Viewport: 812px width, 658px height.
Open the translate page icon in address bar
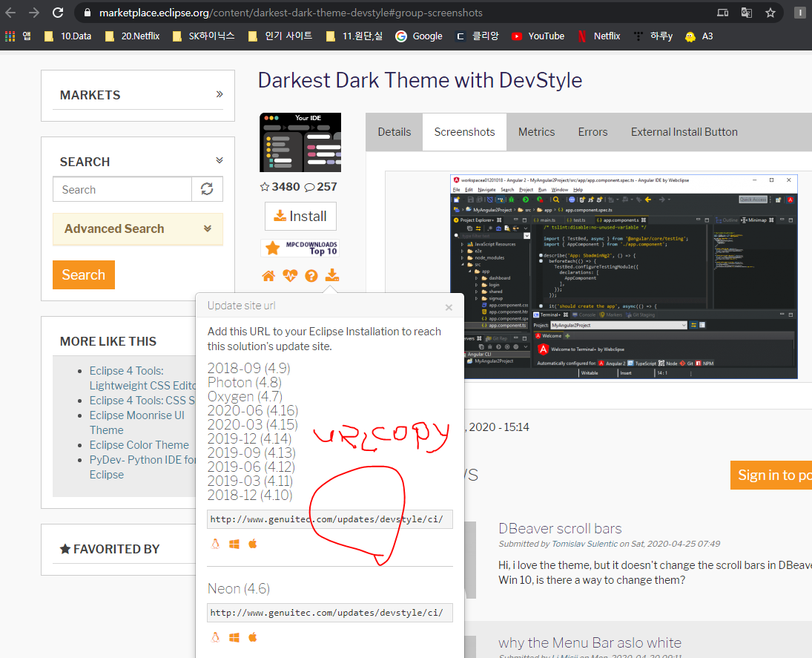(746, 13)
